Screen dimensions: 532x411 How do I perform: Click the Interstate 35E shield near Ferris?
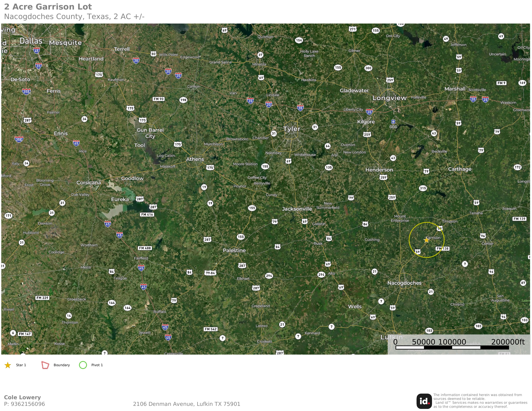26,92
